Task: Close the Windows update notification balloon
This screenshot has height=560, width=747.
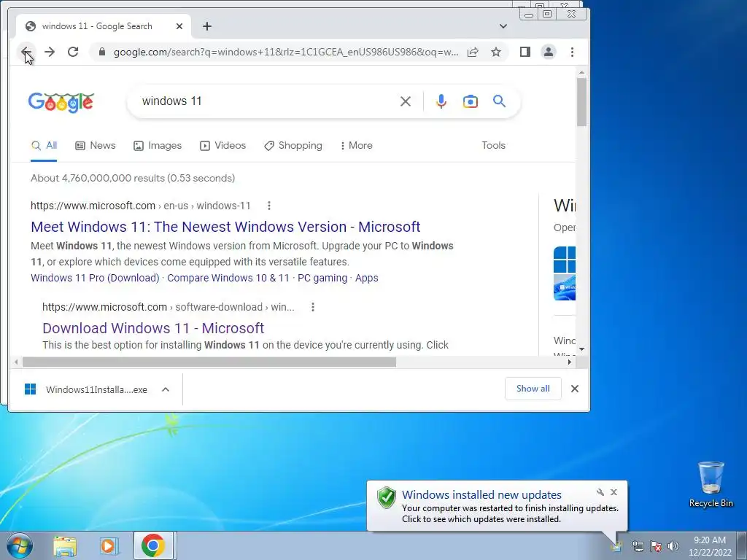Action: point(614,492)
